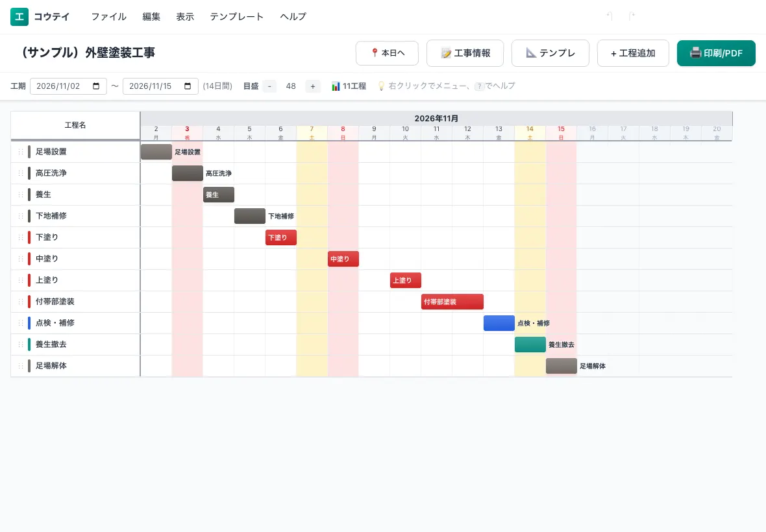Screen dimensions: 766x532
Task: Grab the drag handle for 養生 row
Action: (x=21, y=195)
